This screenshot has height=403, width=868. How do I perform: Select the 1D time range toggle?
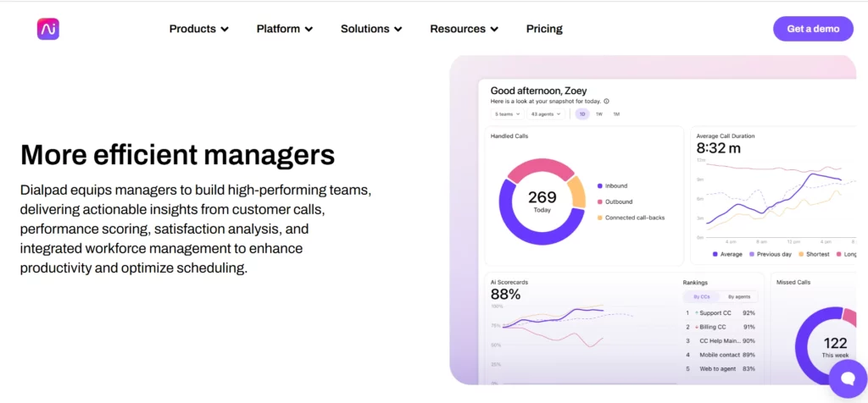(582, 114)
